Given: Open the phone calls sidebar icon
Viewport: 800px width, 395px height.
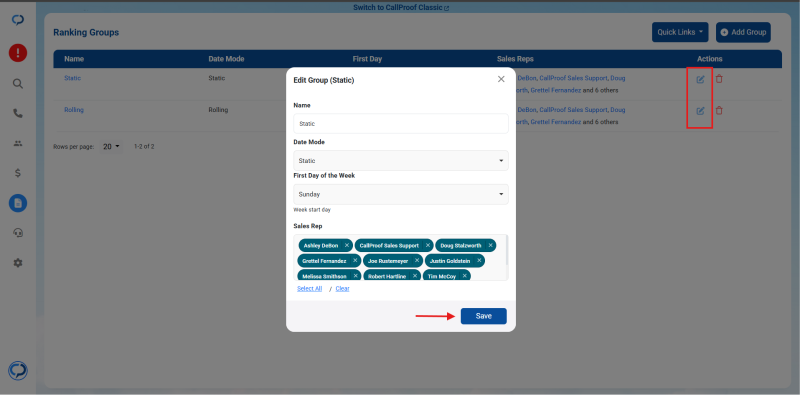Looking at the screenshot, I should (x=18, y=113).
